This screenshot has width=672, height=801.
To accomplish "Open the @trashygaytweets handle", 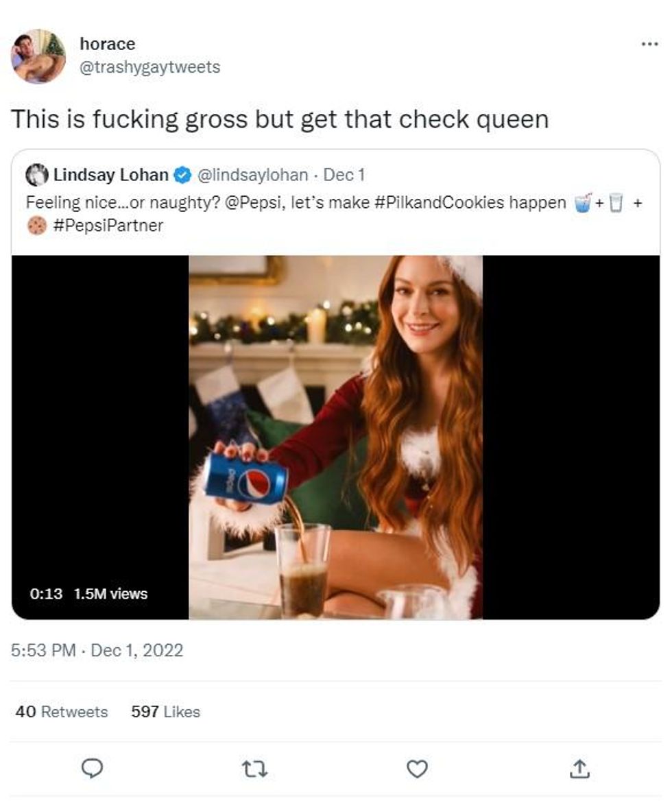I will coord(150,67).
